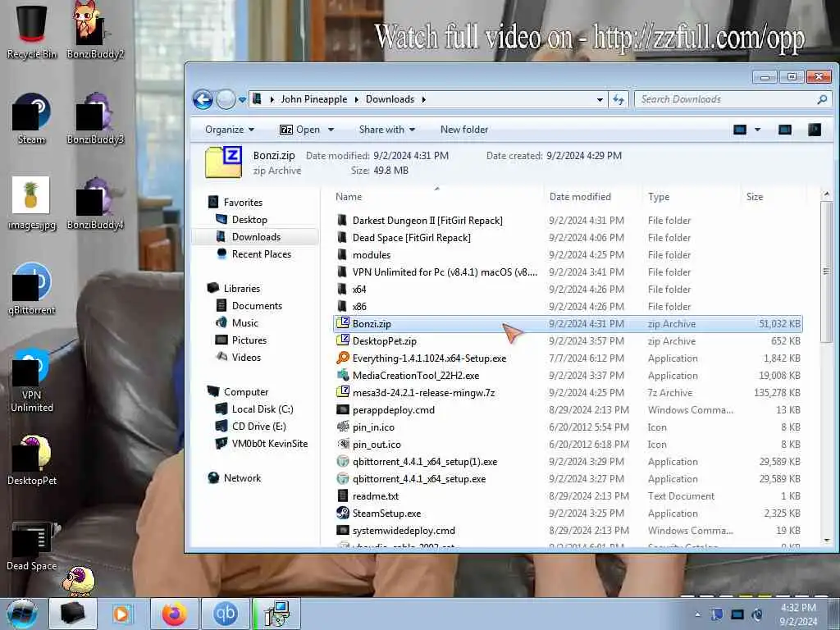Click John Pineapple in the address path

coord(314,99)
